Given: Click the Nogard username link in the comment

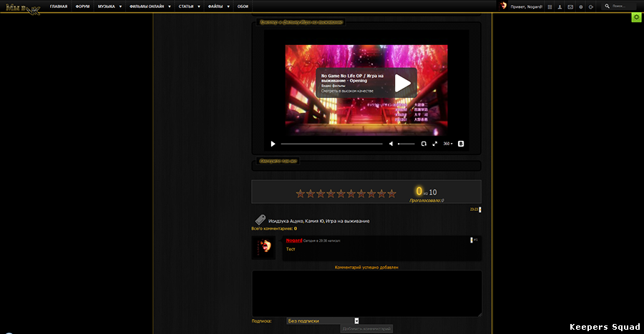Looking at the screenshot, I should 294,240.
